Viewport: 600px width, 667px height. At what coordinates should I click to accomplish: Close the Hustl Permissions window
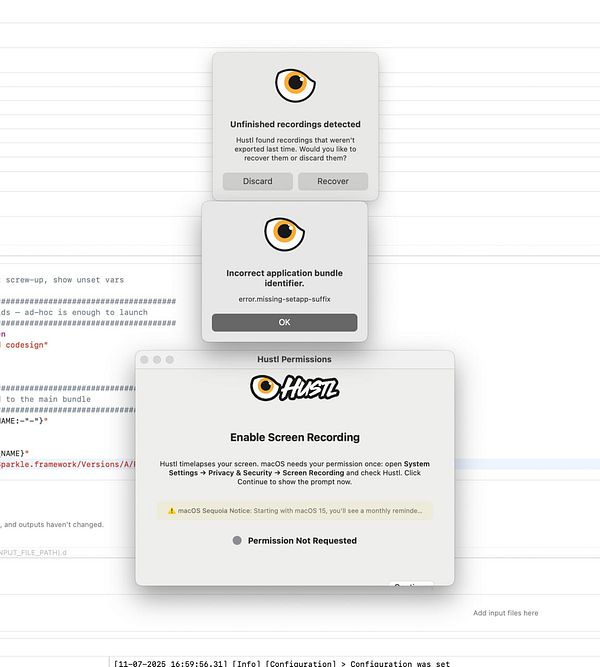pos(144,360)
